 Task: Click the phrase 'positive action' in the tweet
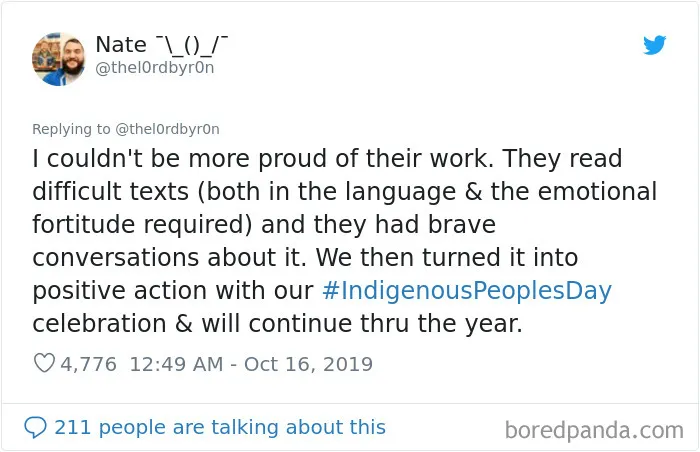tap(120, 291)
